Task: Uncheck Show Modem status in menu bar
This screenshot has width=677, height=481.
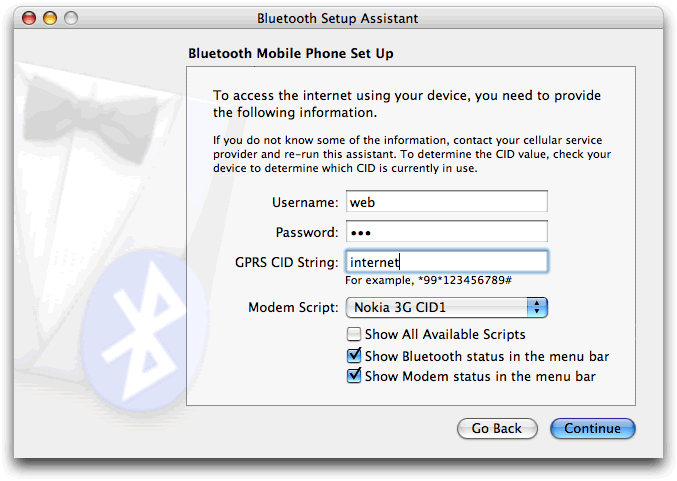Action: click(354, 377)
